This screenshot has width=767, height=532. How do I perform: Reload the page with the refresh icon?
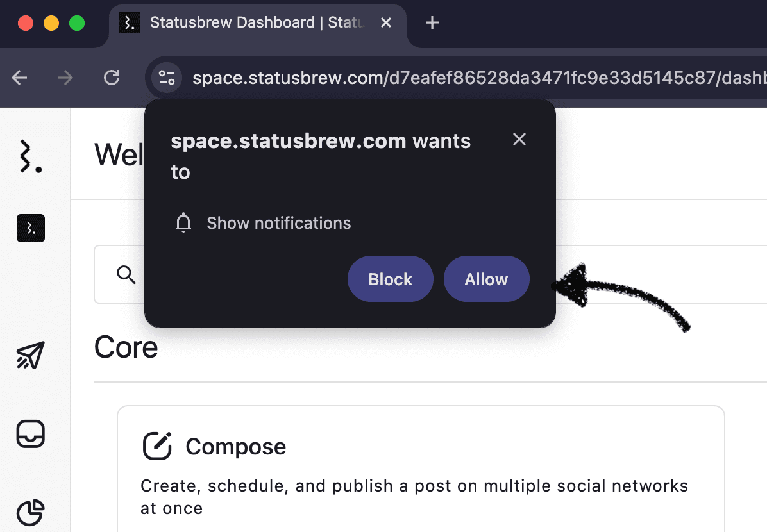112,78
